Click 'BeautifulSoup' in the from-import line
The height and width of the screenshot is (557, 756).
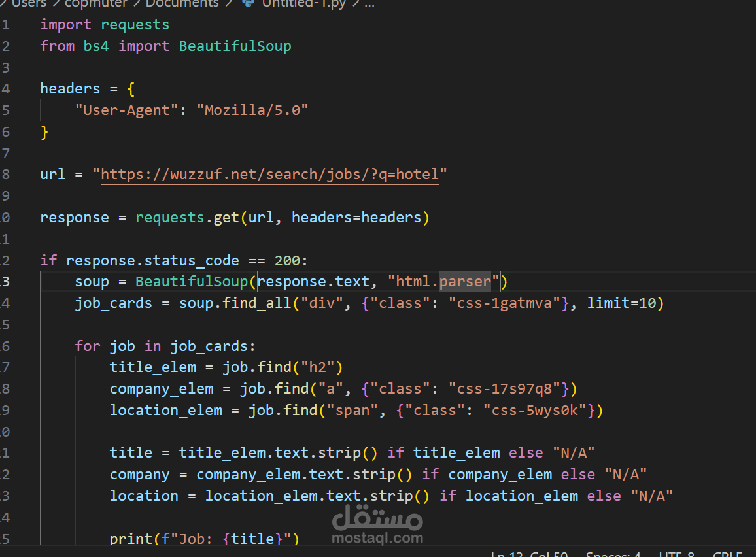tap(235, 46)
